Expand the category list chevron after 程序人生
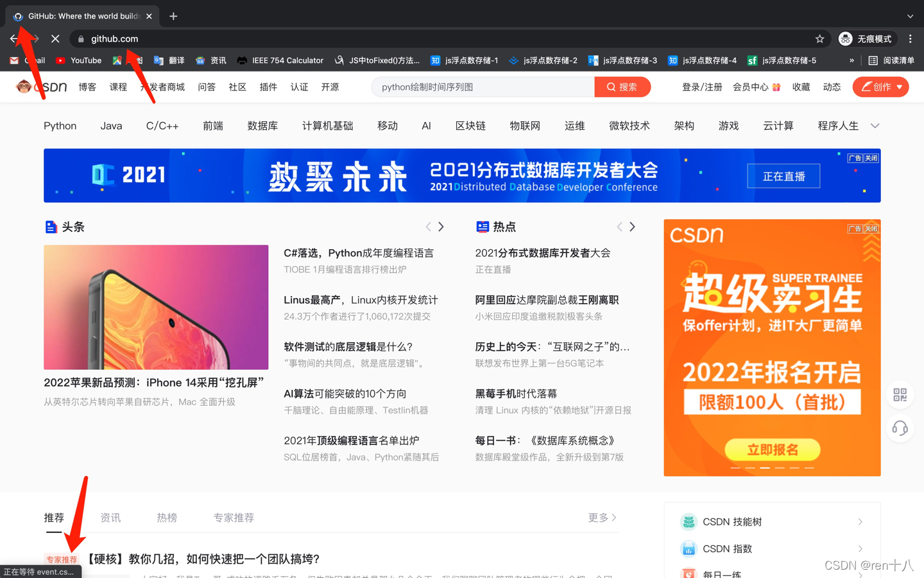 pyautogui.click(x=875, y=126)
